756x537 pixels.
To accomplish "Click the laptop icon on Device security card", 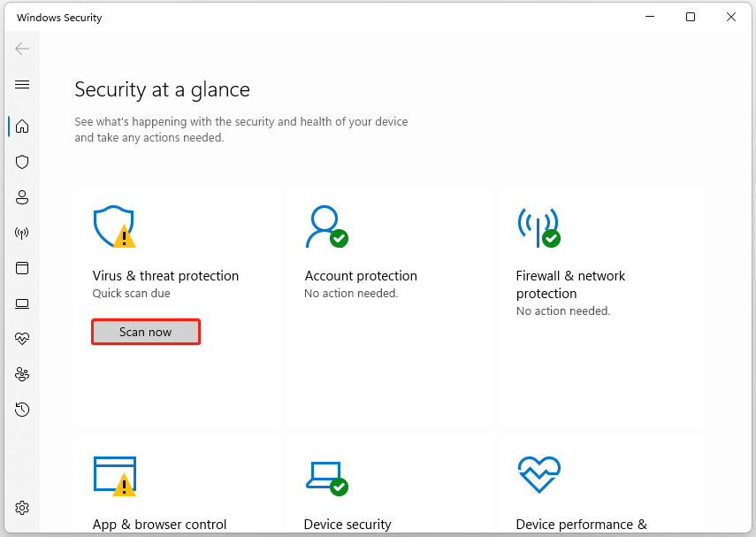I will [327, 478].
